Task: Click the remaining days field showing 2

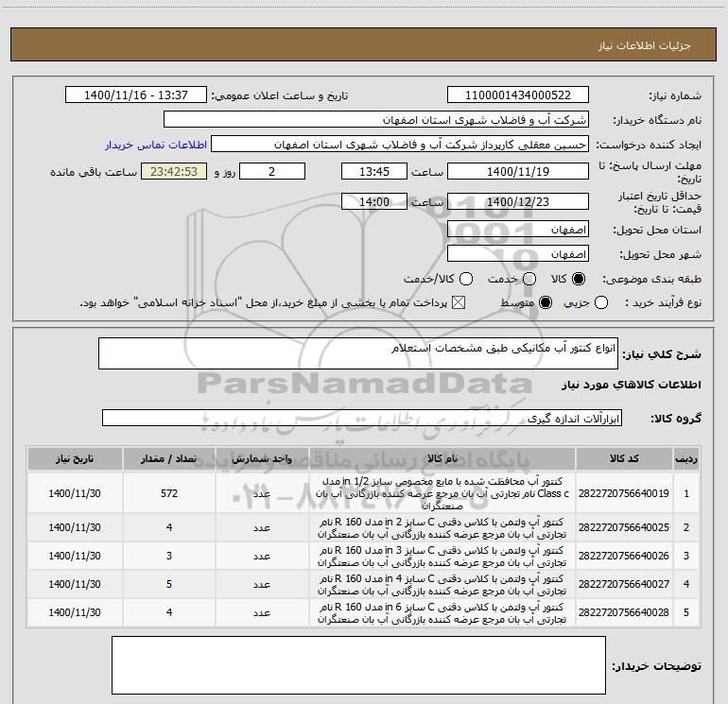Action: tap(272, 172)
